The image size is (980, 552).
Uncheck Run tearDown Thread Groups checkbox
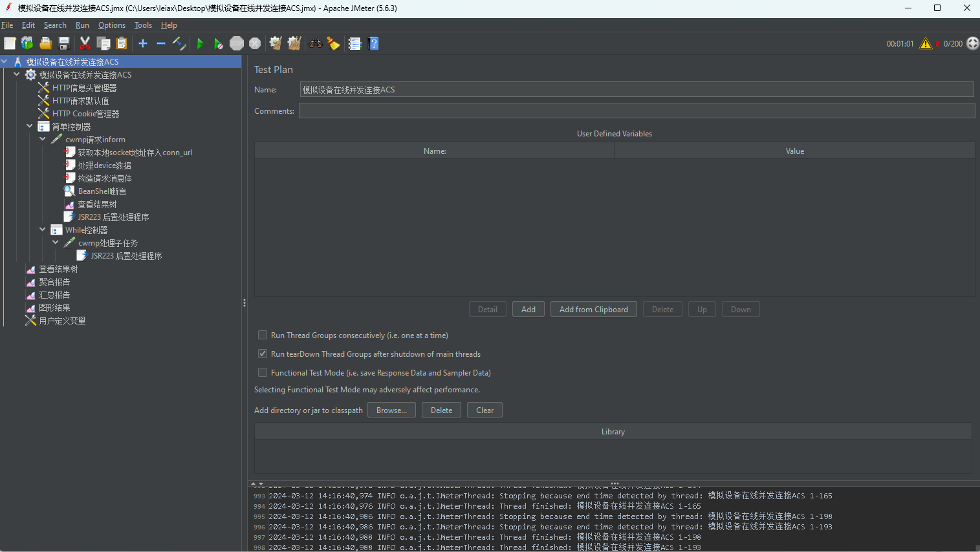click(x=263, y=354)
